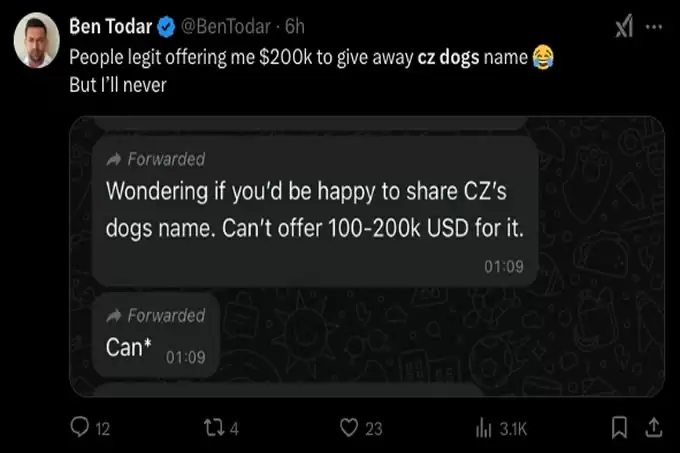Visit the @BenTodar handle link
The image size is (680, 453).
pyautogui.click(x=224, y=25)
